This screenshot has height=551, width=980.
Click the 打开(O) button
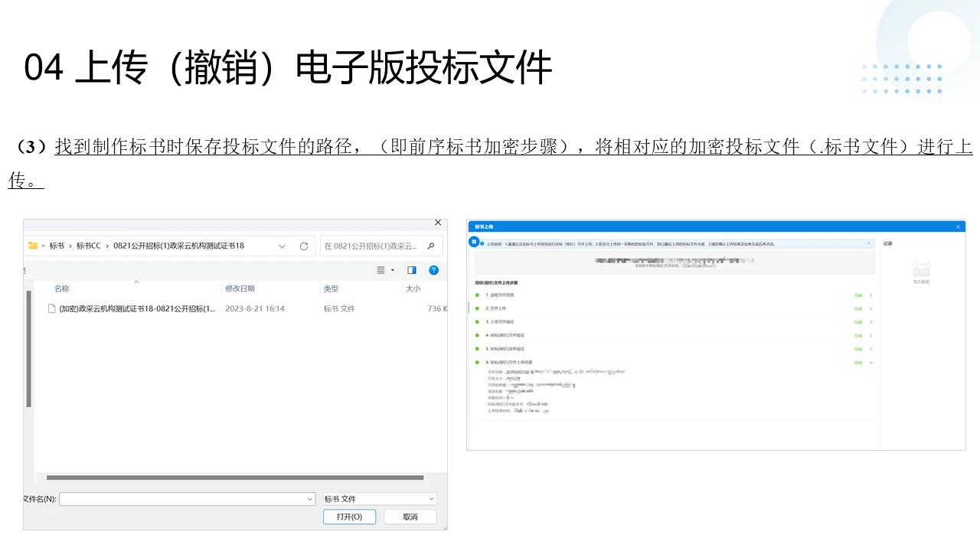click(x=349, y=517)
